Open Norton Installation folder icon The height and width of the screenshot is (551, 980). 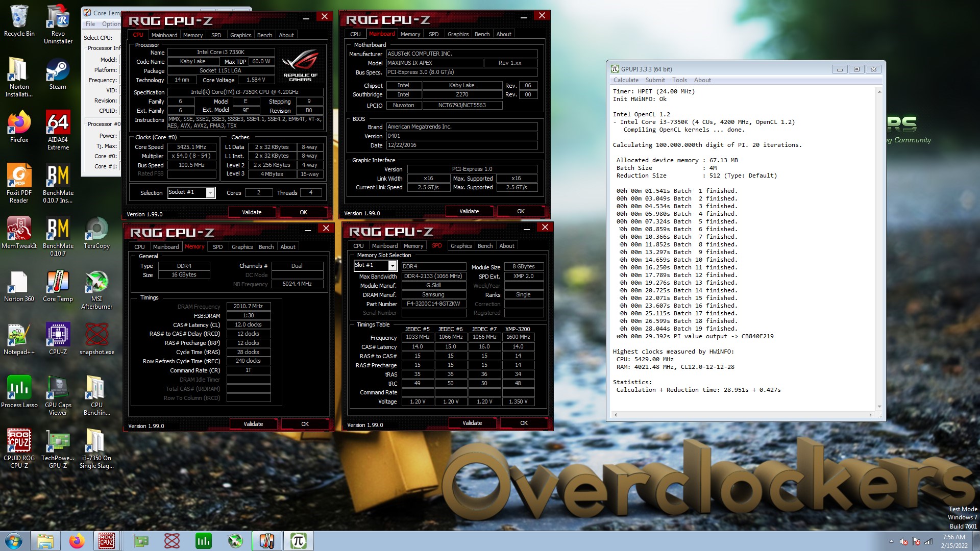19,77
